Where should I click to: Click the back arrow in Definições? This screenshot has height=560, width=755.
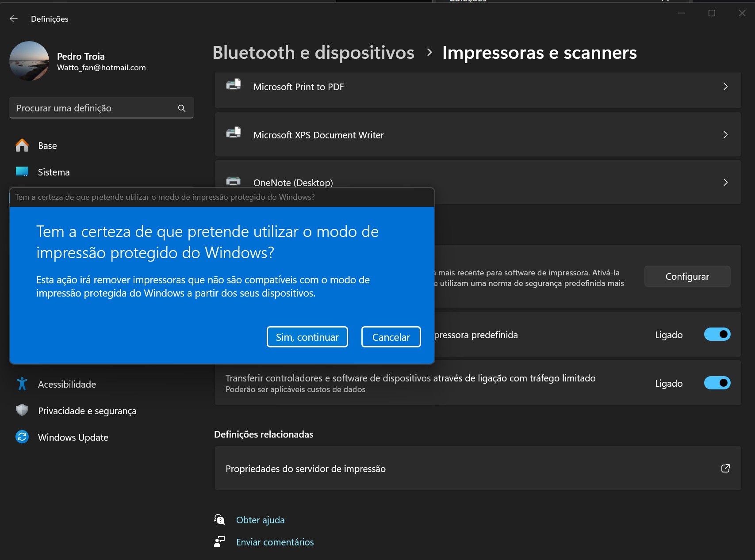tap(14, 19)
